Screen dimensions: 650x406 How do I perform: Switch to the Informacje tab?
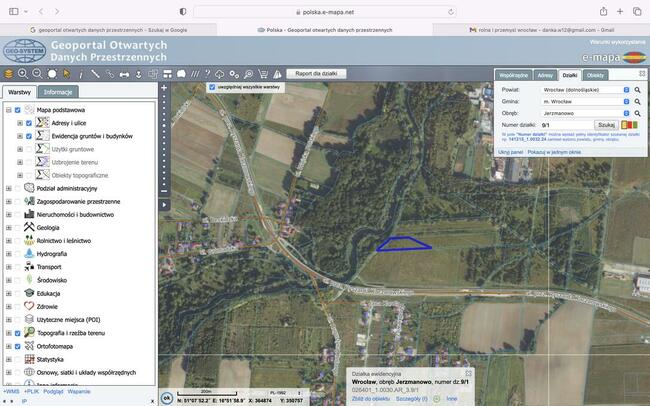coord(57,92)
